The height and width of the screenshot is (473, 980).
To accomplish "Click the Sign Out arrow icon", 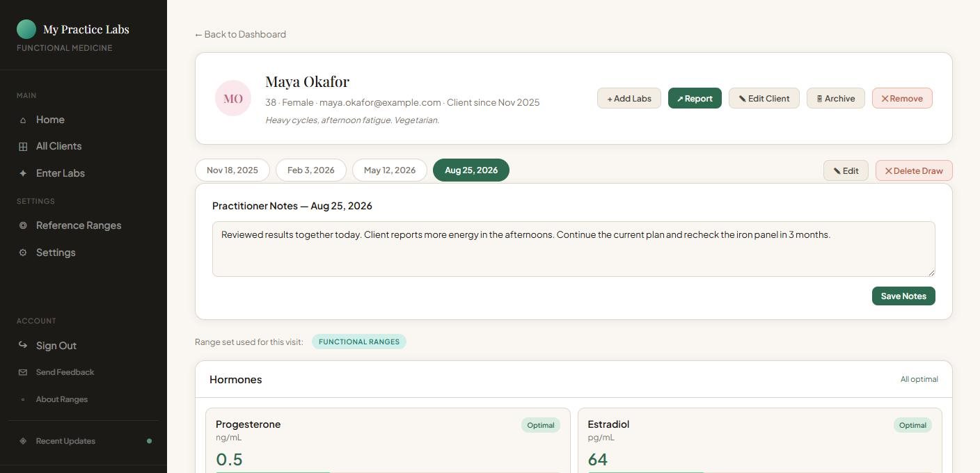I will [x=23, y=345].
